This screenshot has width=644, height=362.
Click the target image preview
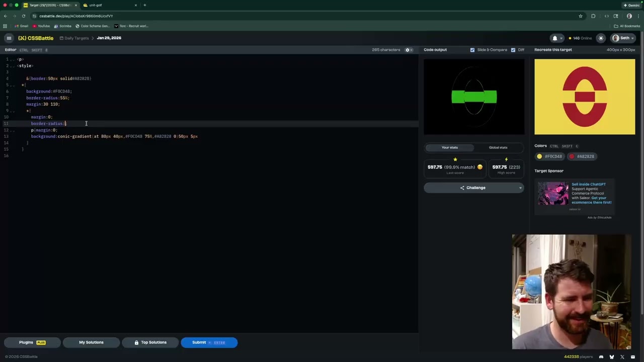[585, 97]
